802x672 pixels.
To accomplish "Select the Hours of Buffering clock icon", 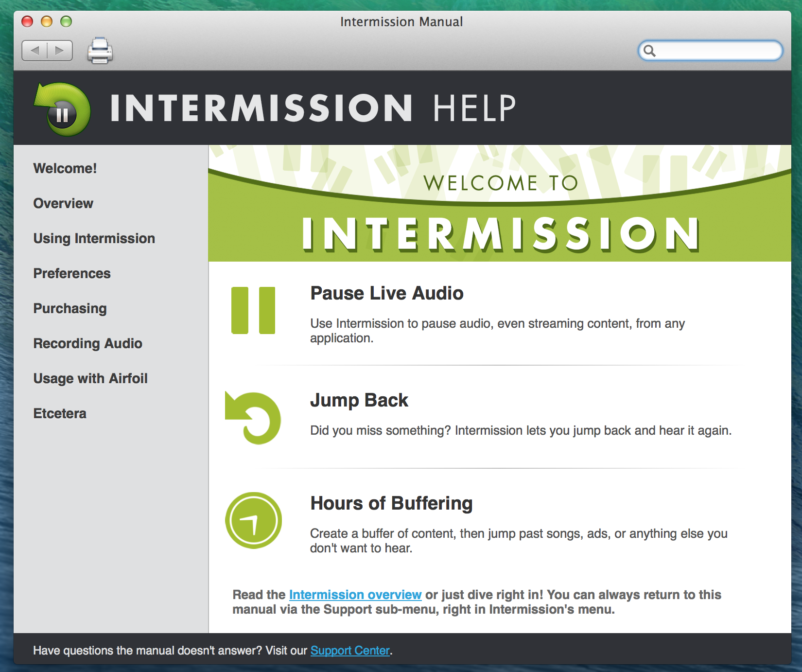I will point(253,520).
